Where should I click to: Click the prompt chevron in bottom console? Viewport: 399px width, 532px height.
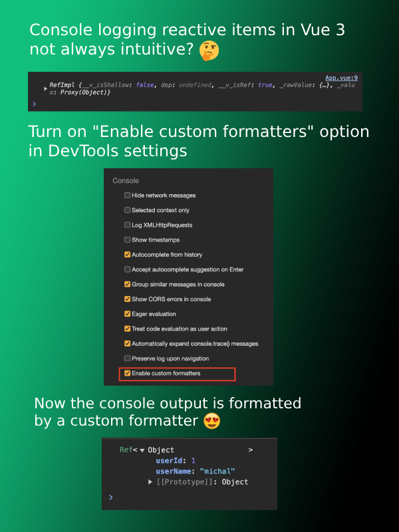tap(111, 497)
